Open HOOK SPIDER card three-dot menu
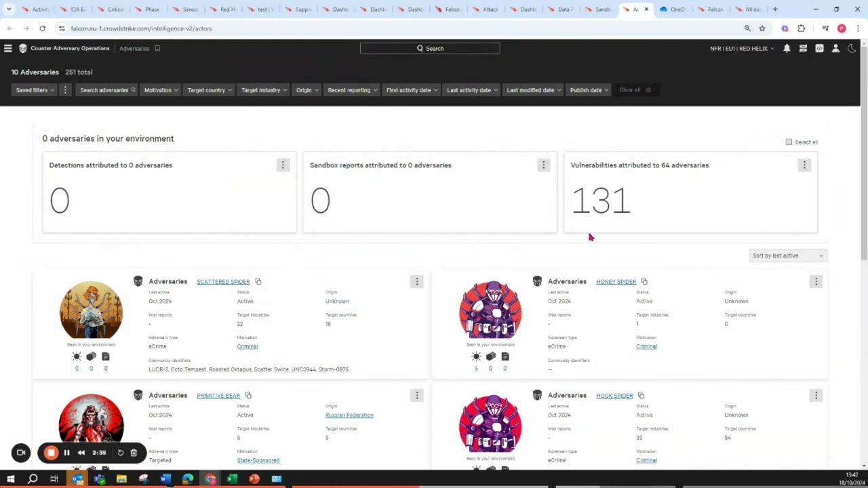This screenshot has width=868, height=488. [x=816, y=395]
